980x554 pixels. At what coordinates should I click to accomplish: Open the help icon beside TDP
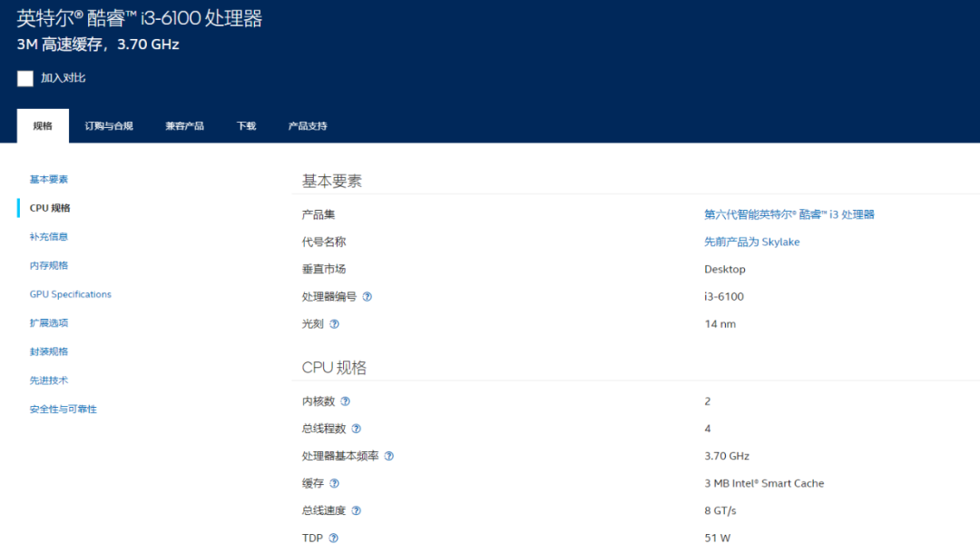[334, 539]
